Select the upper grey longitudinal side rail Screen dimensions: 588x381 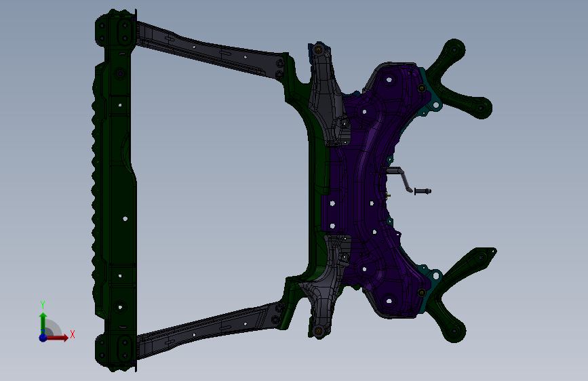point(210,51)
